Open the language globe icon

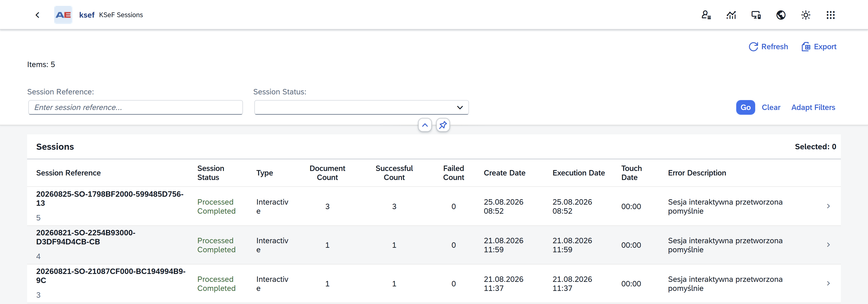point(781,15)
